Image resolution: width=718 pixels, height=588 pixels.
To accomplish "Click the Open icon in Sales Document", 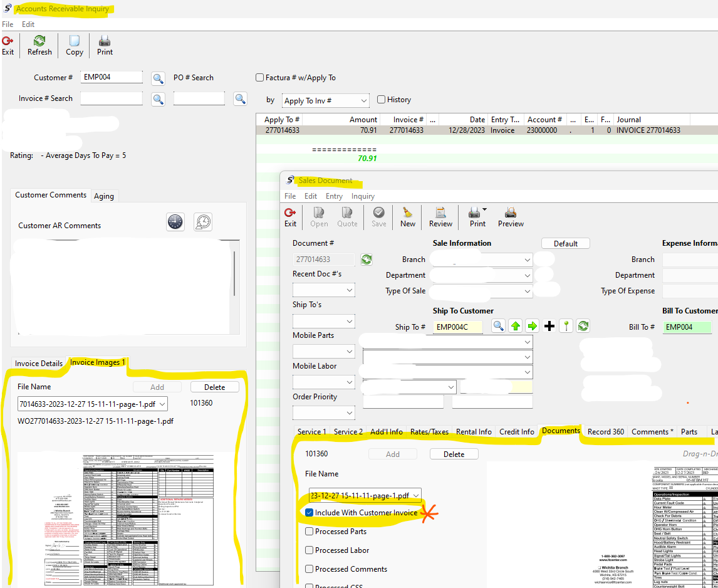I will (x=319, y=213).
